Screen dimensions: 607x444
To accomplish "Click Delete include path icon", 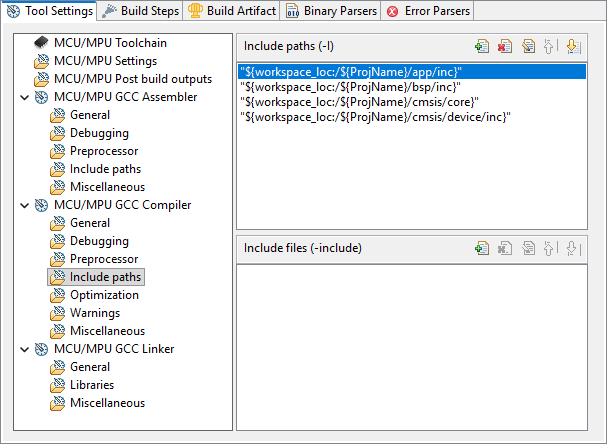I will pyautogui.click(x=504, y=47).
